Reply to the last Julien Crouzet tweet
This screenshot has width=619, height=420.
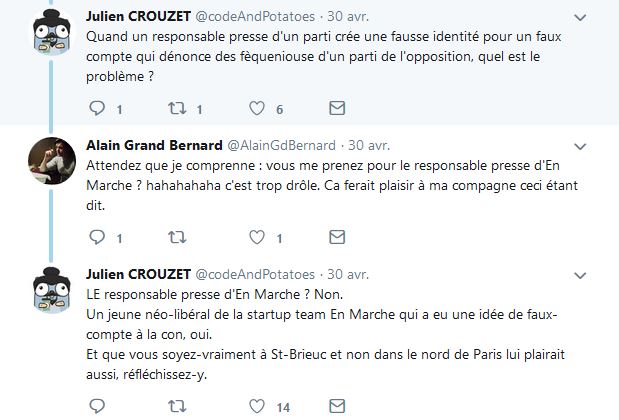[97, 407]
